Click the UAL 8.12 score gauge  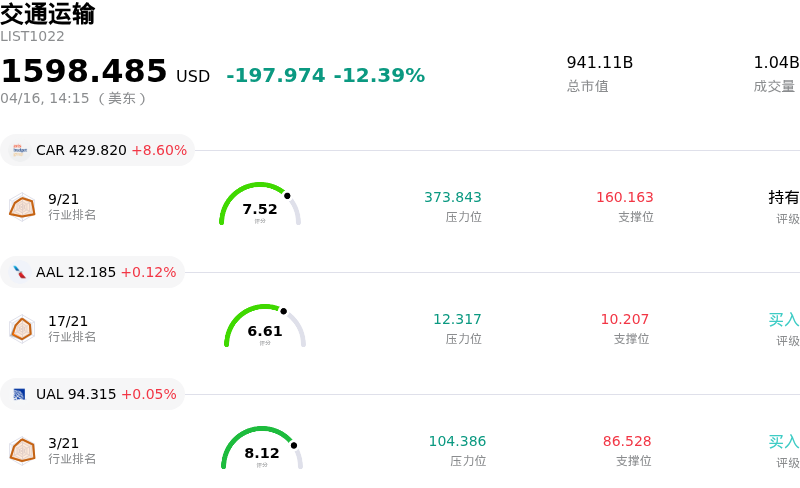262,449
